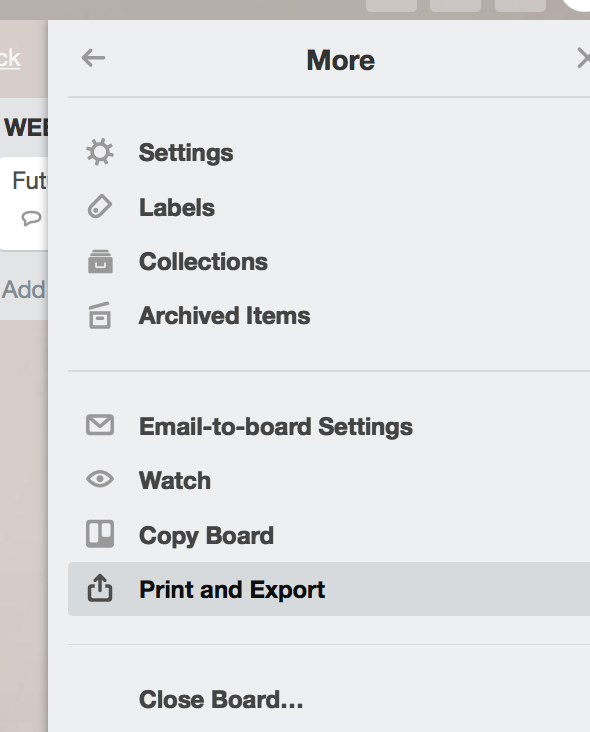590x732 pixels.
Task: Click the back arrow in the More menu
Action: click(x=93, y=58)
